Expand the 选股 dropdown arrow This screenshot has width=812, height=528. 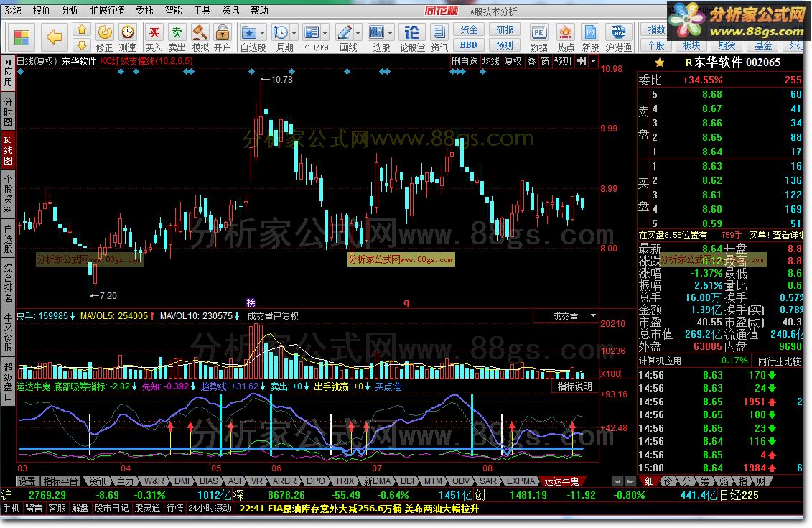click(x=390, y=33)
